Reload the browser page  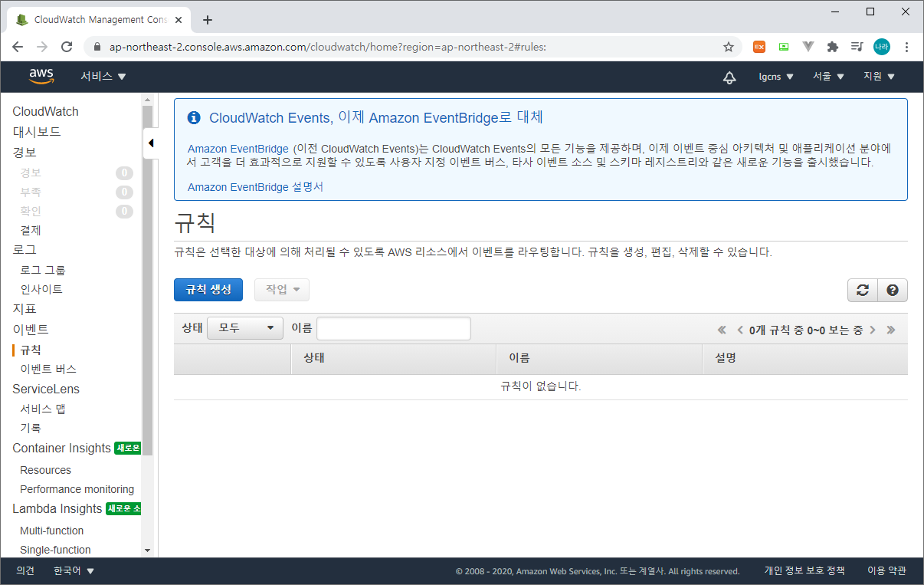tap(67, 47)
